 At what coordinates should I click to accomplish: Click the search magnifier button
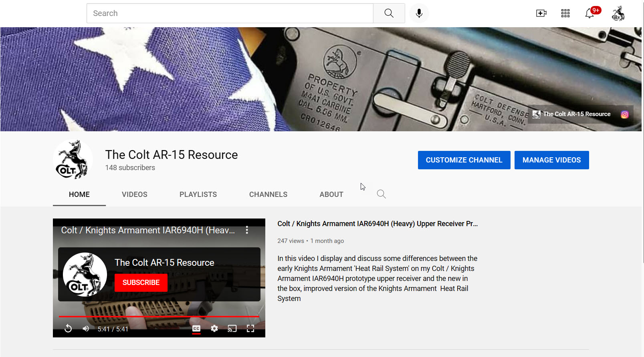[x=389, y=13]
